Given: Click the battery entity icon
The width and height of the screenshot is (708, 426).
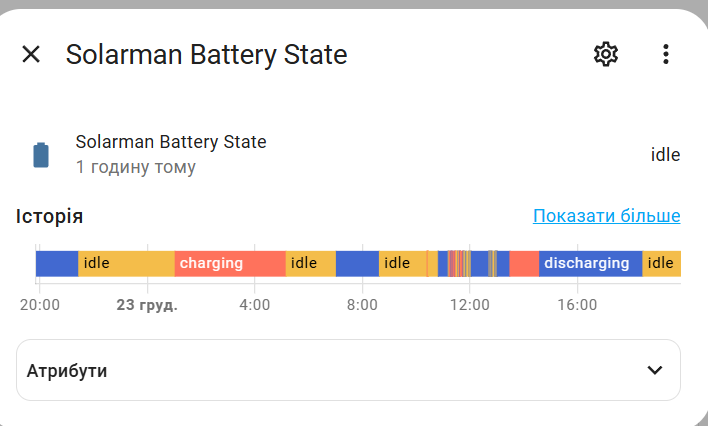Looking at the screenshot, I should tap(41, 155).
